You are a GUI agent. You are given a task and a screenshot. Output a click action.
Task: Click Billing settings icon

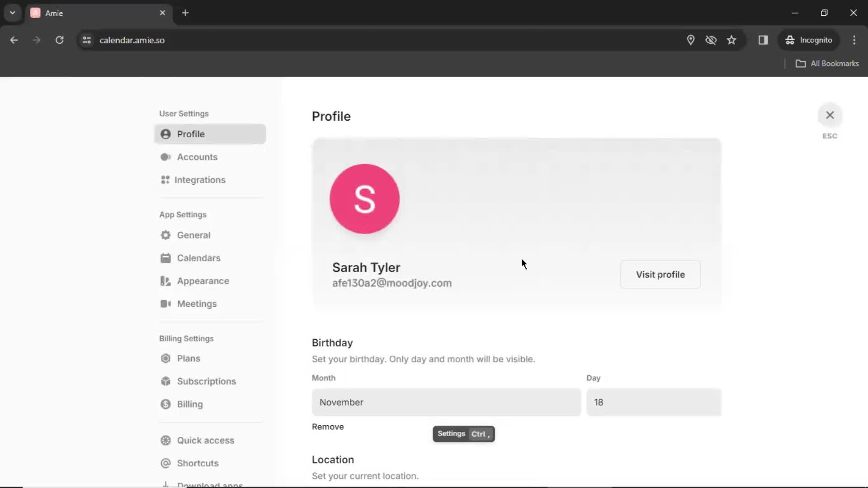coord(166,404)
